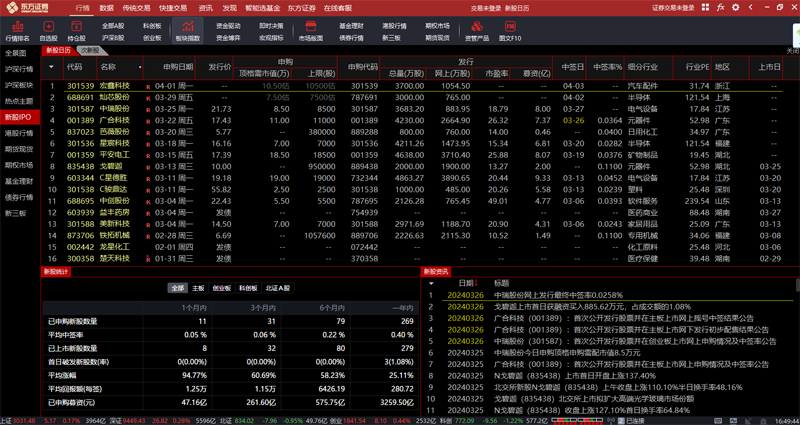The image size is (800, 425).
Task: Open the 快捷交易 menu
Action: pyautogui.click(x=173, y=8)
